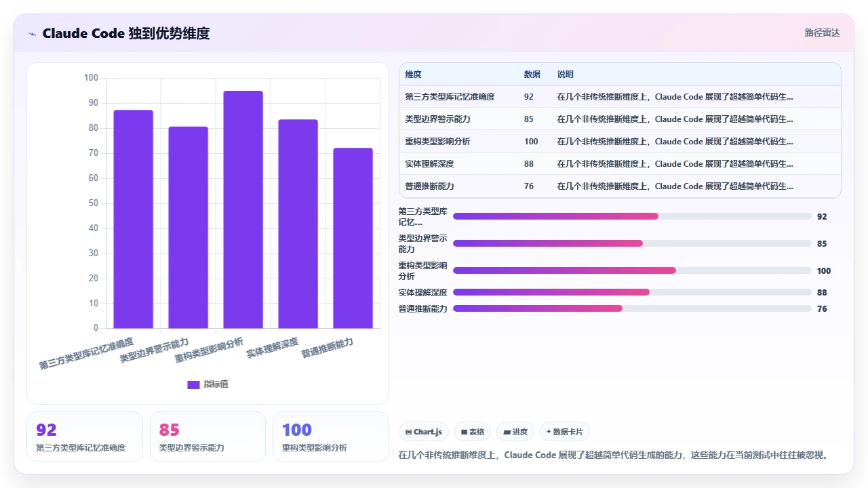Click the progress value 85 label
This screenshot has width=868, height=488.
coord(822,244)
